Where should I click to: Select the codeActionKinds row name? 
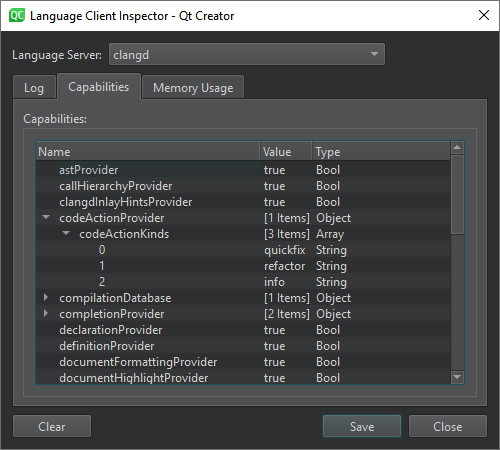[x=124, y=234]
